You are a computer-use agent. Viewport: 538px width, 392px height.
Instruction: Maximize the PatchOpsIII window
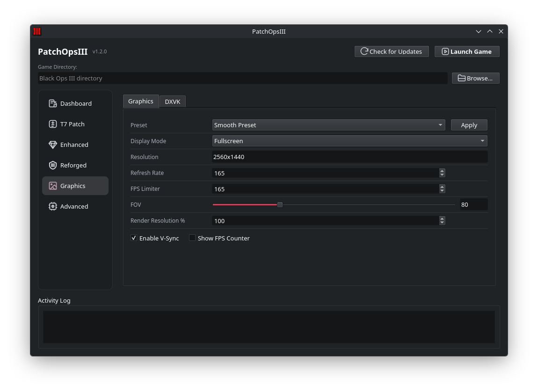click(x=490, y=31)
